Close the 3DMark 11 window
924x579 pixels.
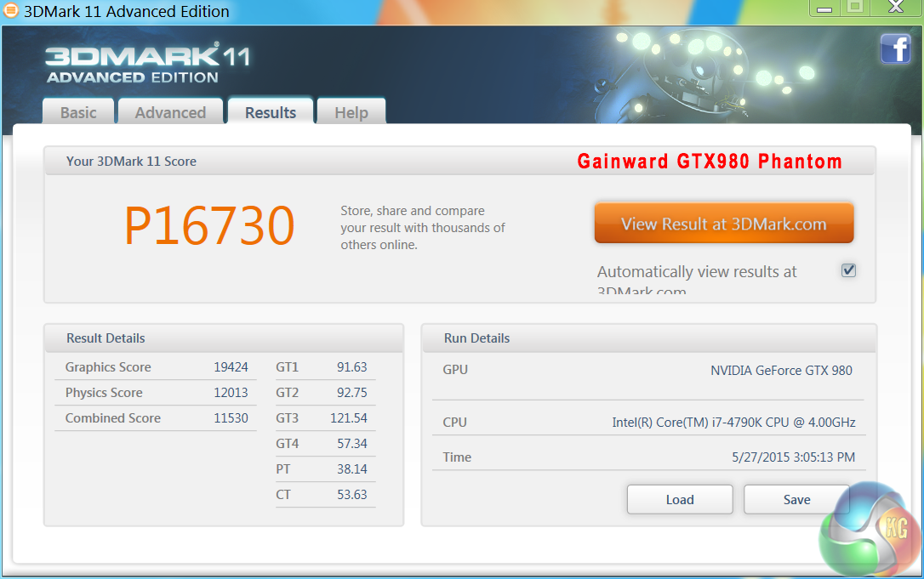(896, 8)
